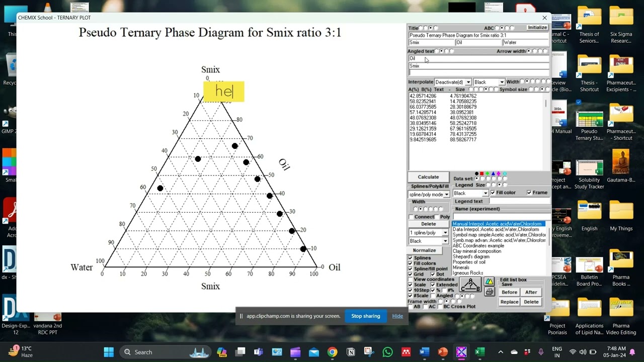Open Google Chrome from taskbar

332,352
